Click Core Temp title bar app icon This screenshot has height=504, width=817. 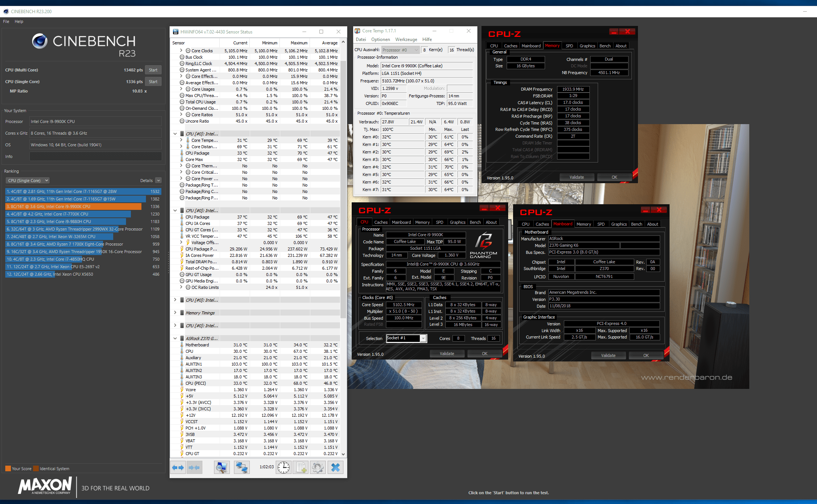pyautogui.click(x=357, y=31)
